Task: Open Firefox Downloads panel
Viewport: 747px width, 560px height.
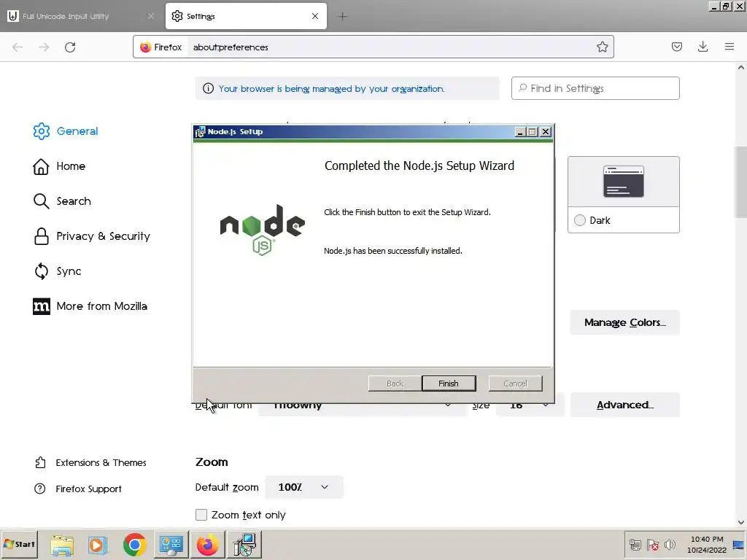Action: pos(703,47)
